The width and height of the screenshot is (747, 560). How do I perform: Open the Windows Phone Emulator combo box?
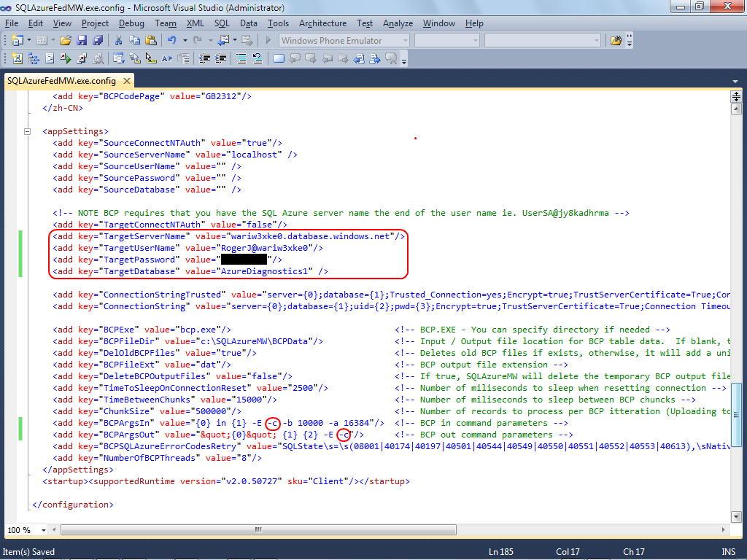point(344,41)
